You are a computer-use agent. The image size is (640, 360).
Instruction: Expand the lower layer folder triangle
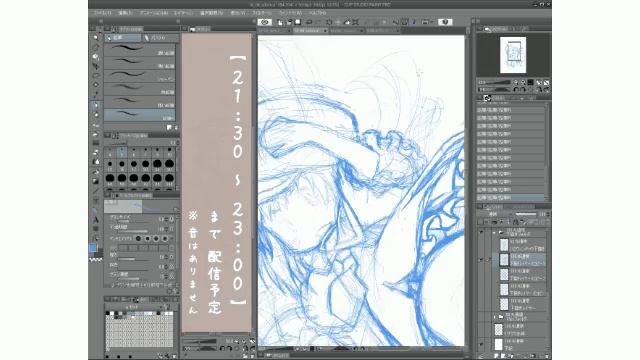pyautogui.click(x=495, y=316)
